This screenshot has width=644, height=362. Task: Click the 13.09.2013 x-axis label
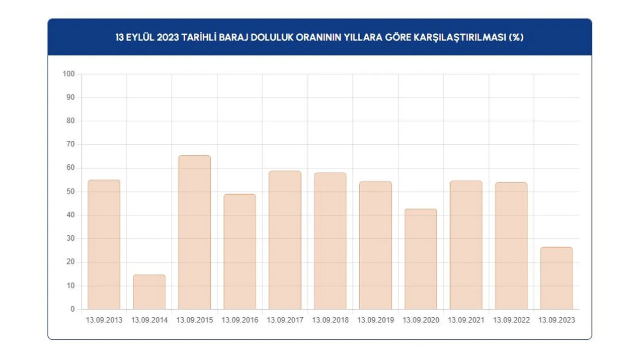104,320
